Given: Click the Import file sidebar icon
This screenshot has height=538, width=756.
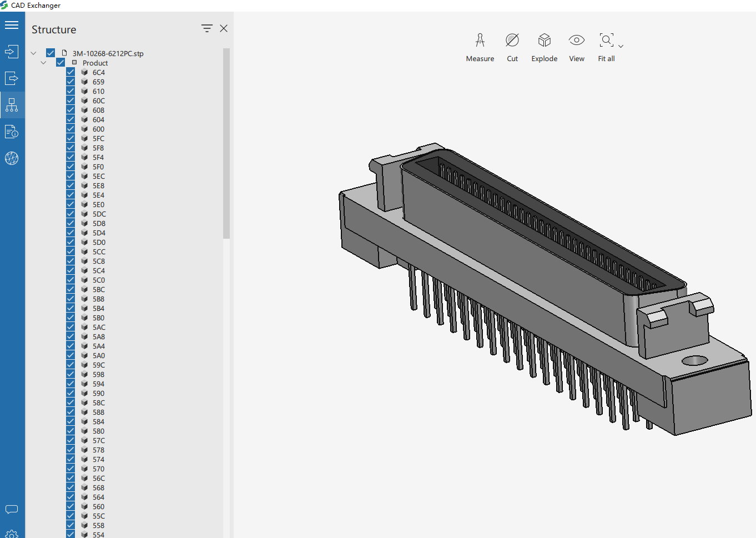Looking at the screenshot, I should (x=12, y=52).
